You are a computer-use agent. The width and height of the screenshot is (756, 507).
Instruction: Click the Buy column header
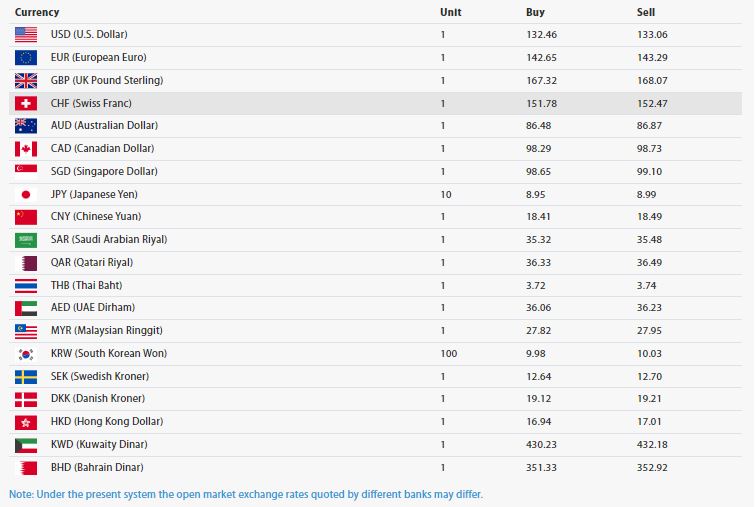click(535, 12)
